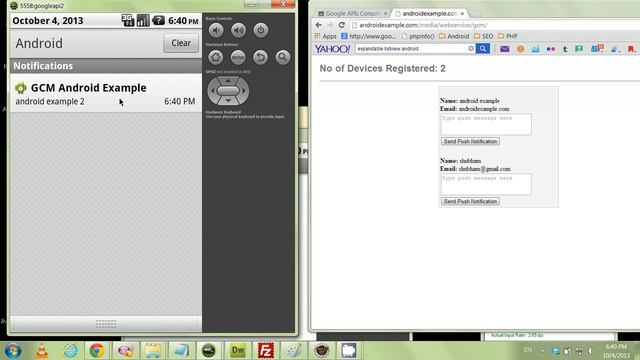Expand the SEO bookmarks folder
Viewport: 640px width, 360px height.
click(x=484, y=36)
